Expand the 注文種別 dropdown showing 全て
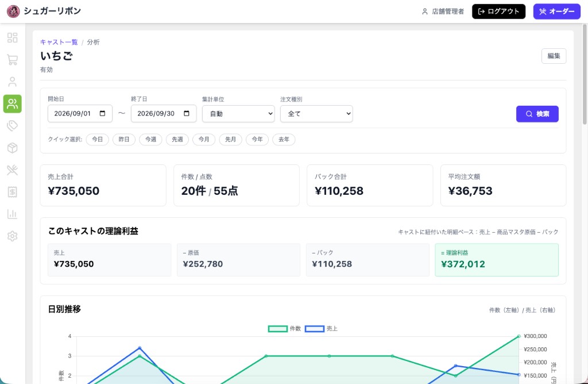Viewport: 588px width, 384px height. pyautogui.click(x=316, y=114)
